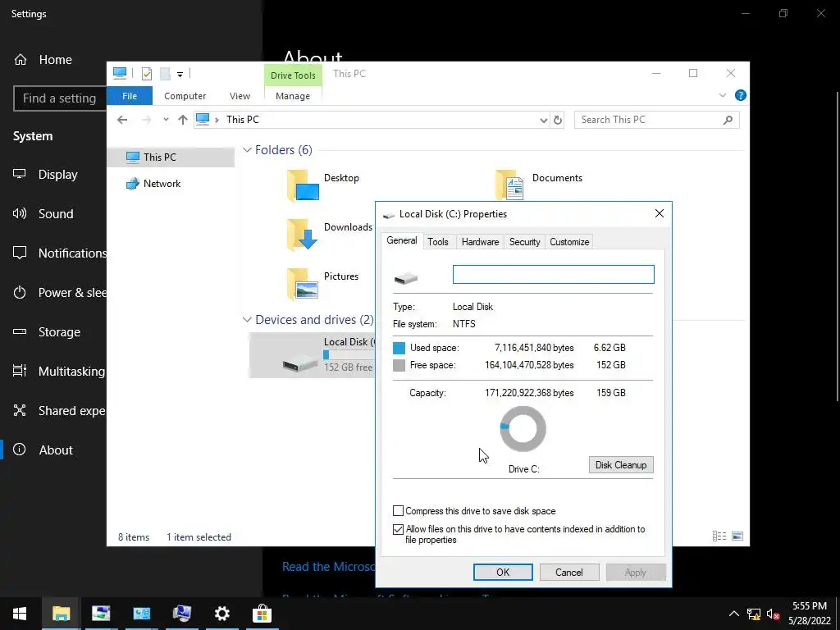Screen dimensions: 840x630
Task: Switch Explorer to the details view icon
Action: tap(719, 536)
